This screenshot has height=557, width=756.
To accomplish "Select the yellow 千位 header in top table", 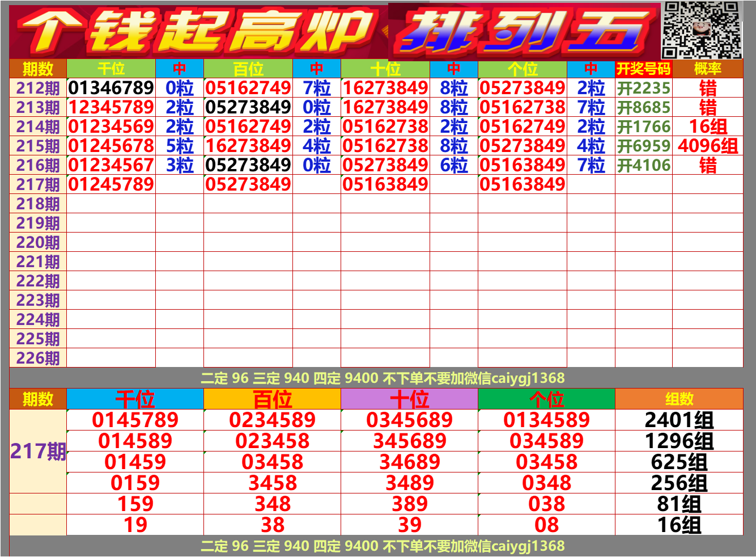I will (111, 70).
